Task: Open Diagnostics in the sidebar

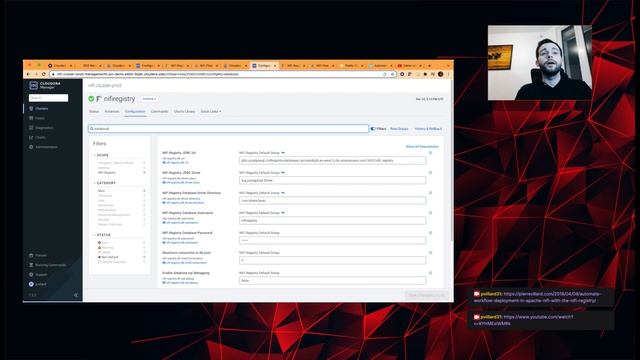Action: tap(41, 128)
